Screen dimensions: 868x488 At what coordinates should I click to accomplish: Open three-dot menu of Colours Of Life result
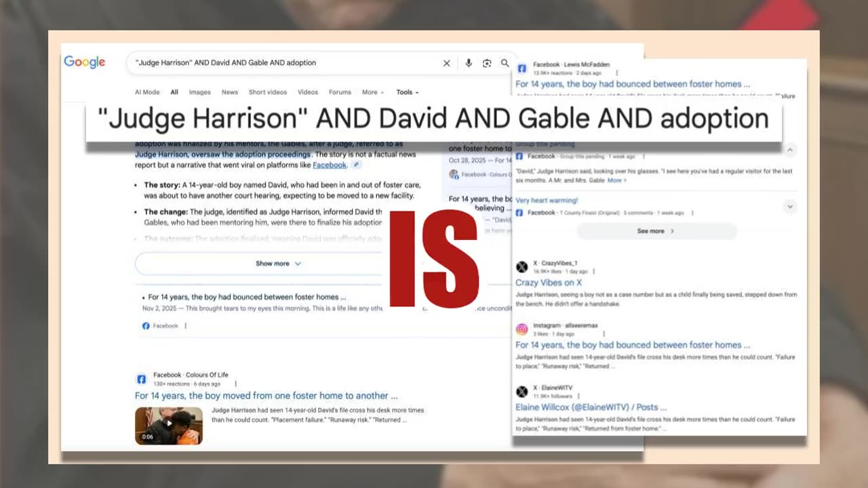click(236, 384)
